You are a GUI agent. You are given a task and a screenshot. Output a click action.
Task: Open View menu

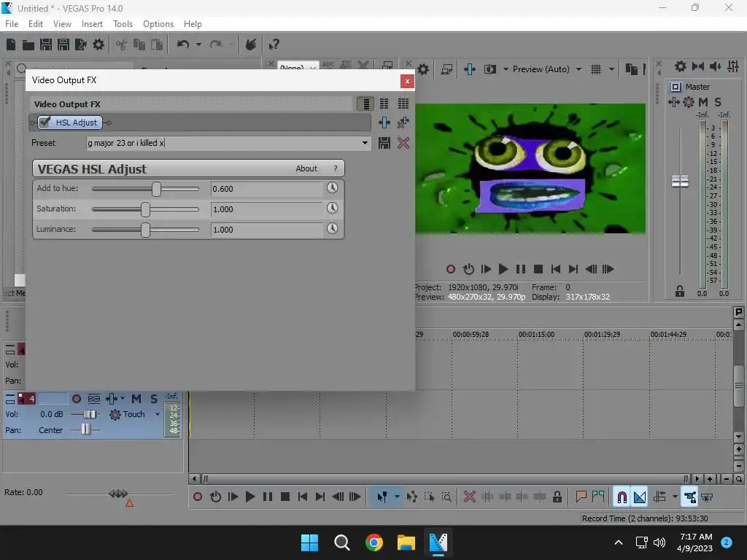62,24
